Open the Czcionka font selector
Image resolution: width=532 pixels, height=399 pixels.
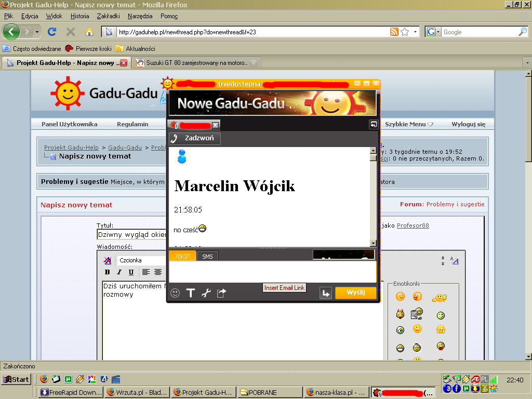(141, 260)
